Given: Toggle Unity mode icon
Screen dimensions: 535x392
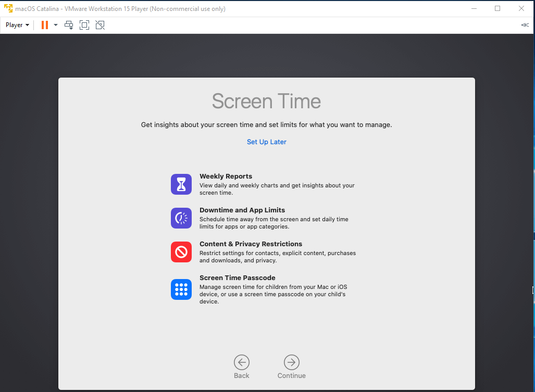Looking at the screenshot, I should [100, 25].
